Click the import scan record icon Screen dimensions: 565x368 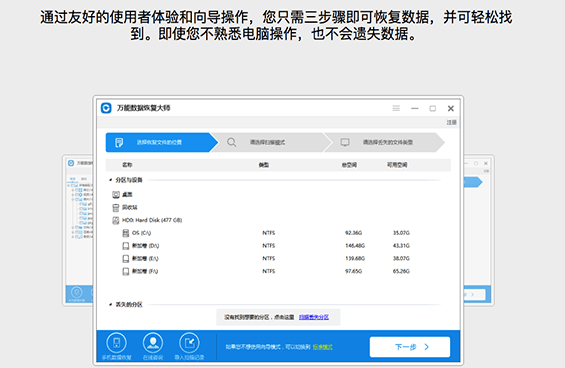[x=189, y=343]
